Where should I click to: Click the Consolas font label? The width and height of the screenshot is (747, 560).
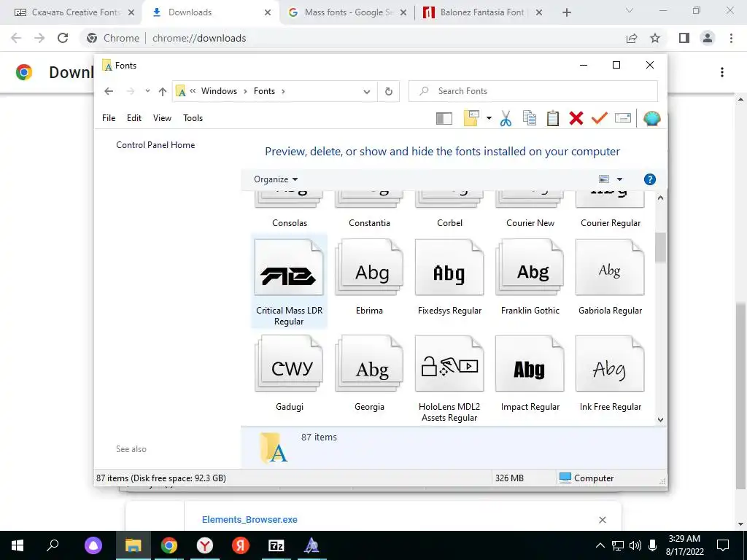point(290,223)
